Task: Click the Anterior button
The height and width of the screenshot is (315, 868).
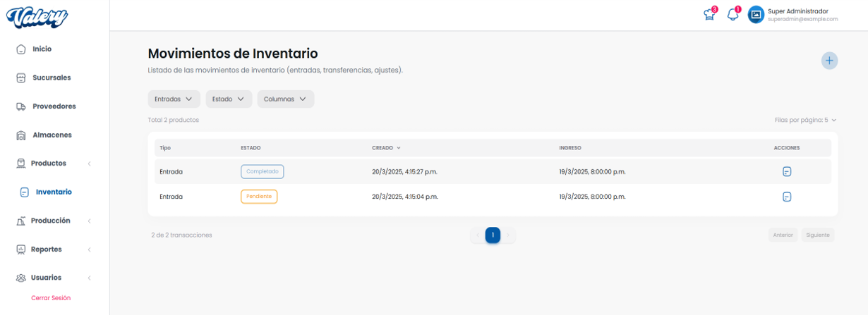Action: 783,235
